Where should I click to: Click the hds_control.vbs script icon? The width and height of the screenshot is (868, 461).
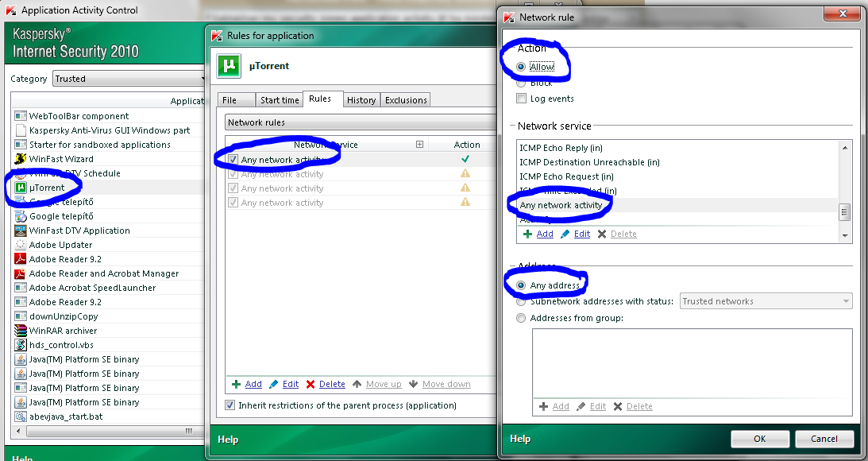(x=21, y=345)
